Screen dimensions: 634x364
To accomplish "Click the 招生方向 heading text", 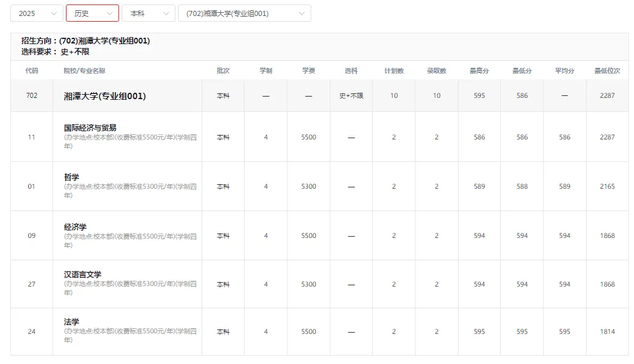I will coord(86,41).
